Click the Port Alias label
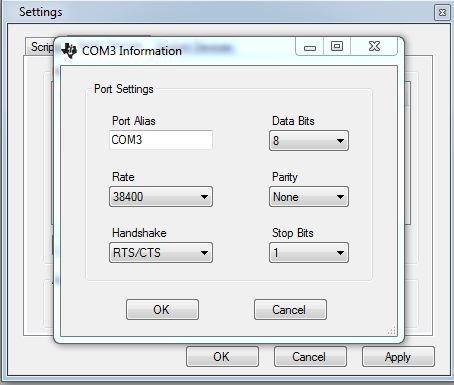 coord(134,121)
